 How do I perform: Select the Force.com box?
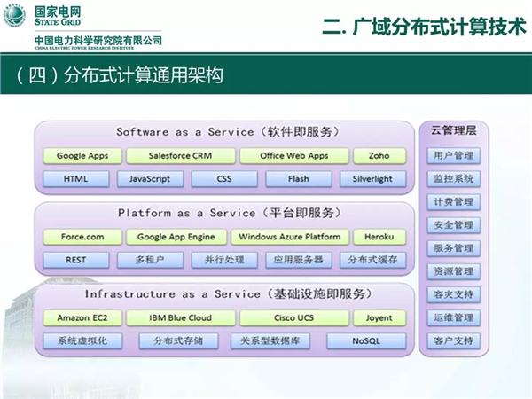pos(82,237)
